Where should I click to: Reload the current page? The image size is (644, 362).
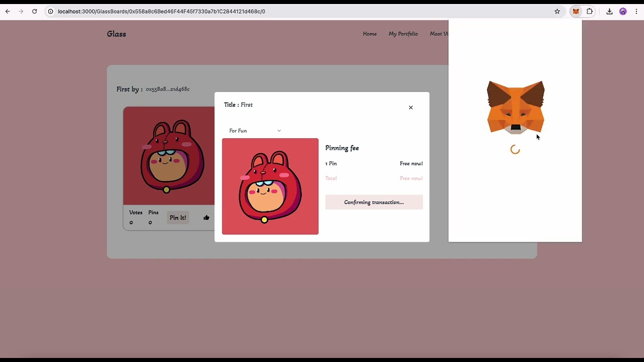pos(34,11)
